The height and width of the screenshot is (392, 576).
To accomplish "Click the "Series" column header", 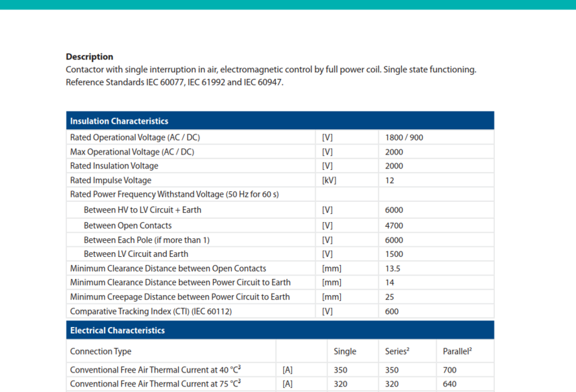I will coord(397,351).
